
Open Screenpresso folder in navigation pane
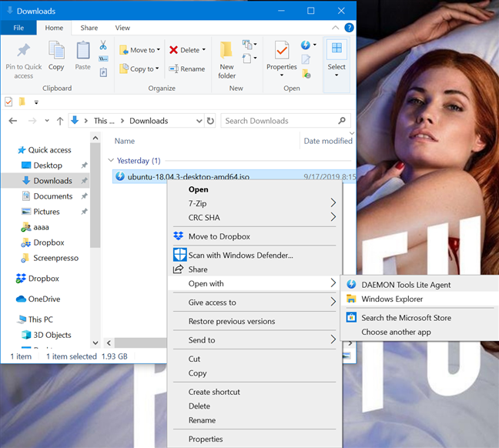[x=55, y=258]
